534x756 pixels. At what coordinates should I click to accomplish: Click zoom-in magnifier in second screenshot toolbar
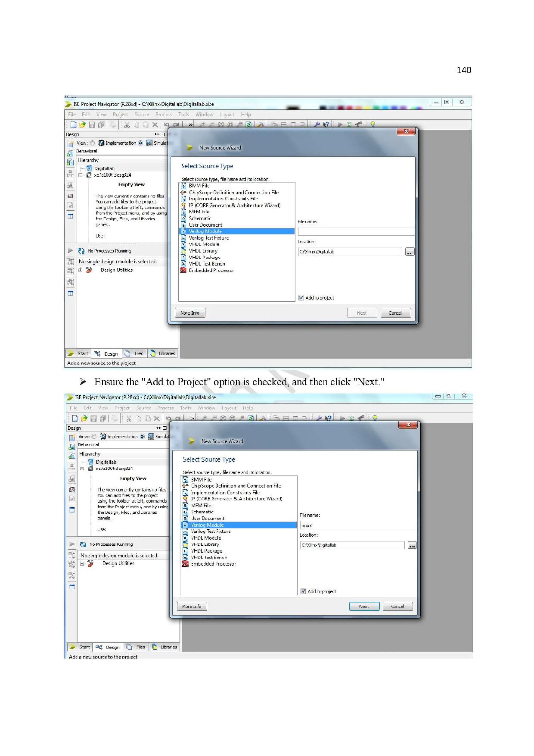coord(204,418)
